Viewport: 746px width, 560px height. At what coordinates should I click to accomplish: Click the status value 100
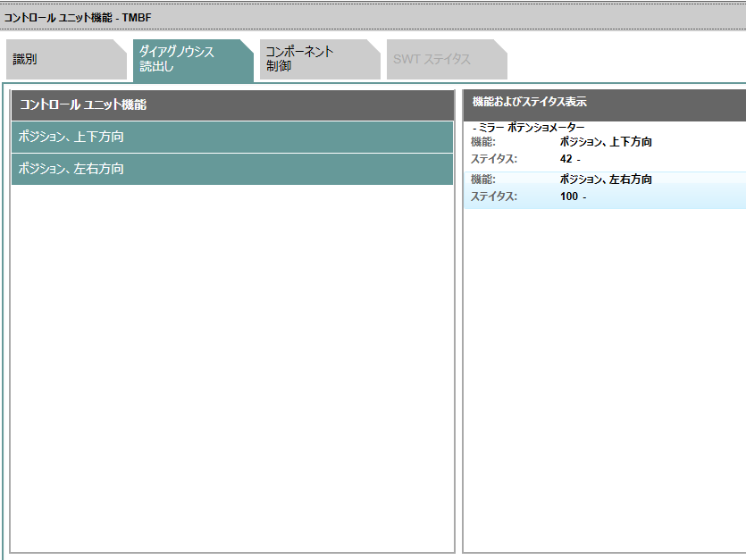click(569, 196)
